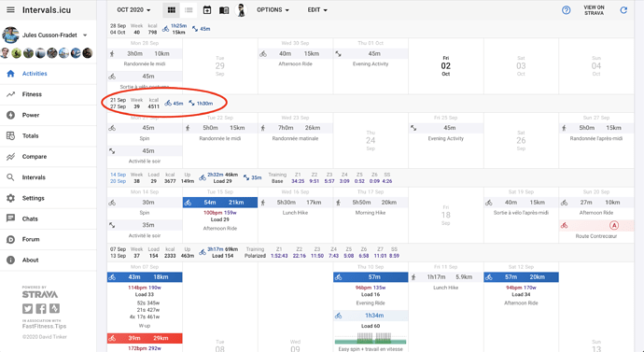
Task: Click the bike icon on 40m Afternoon Ride, Wed 30 Sep
Action: [x=263, y=54]
